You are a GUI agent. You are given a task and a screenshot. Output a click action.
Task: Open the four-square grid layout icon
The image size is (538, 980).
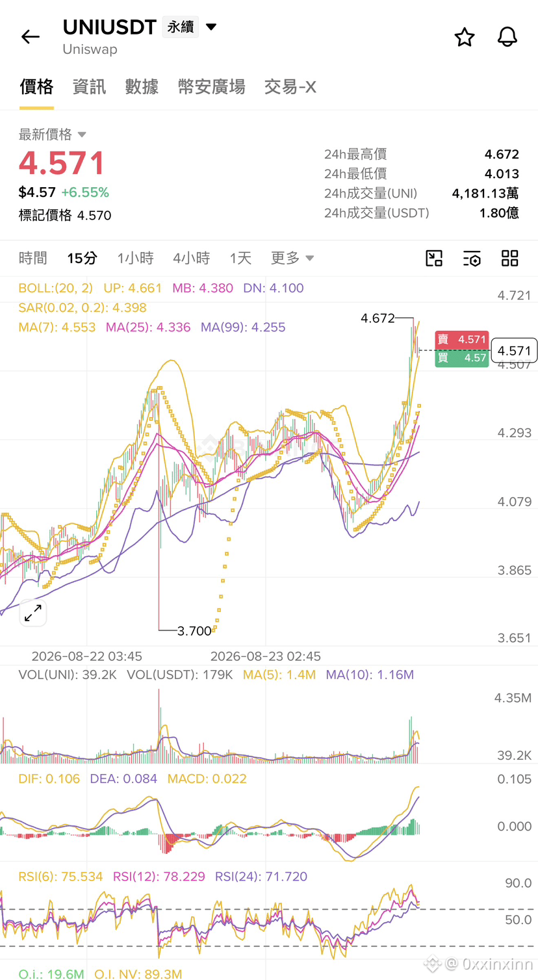click(x=510, y=258)
